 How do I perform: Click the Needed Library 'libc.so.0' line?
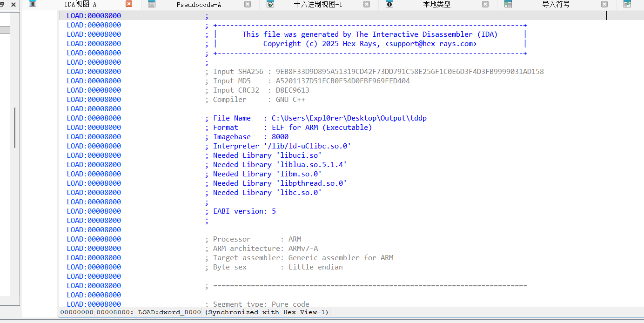click(x=263, y=193)
